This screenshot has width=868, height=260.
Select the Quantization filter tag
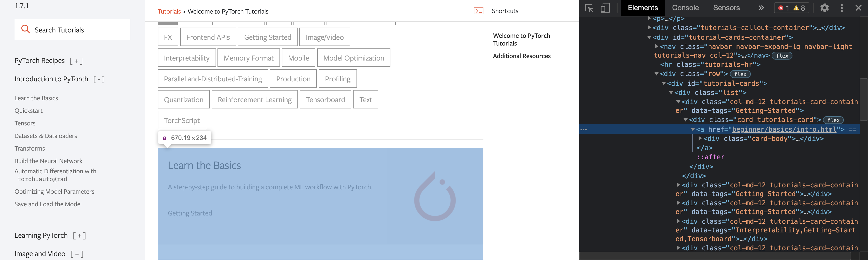184,100
